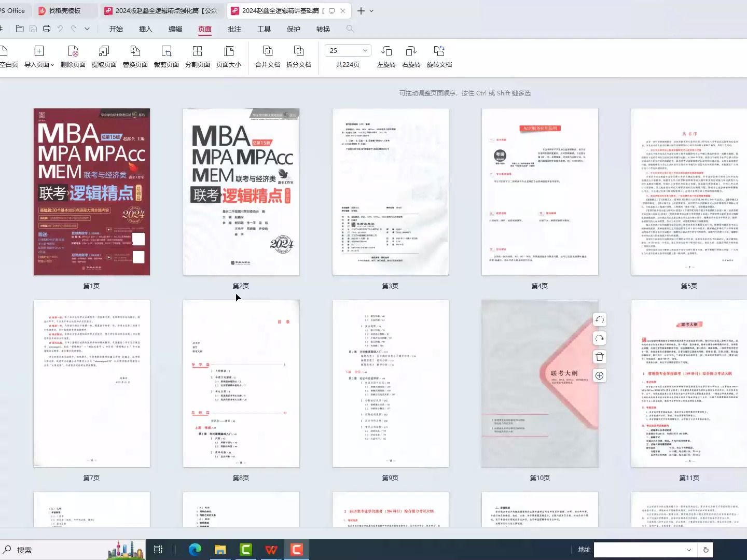Image resolution: width=747 pixels, height=560 pixels.
Task: Select the page 9 thumbnail
Action: [391, 384]
